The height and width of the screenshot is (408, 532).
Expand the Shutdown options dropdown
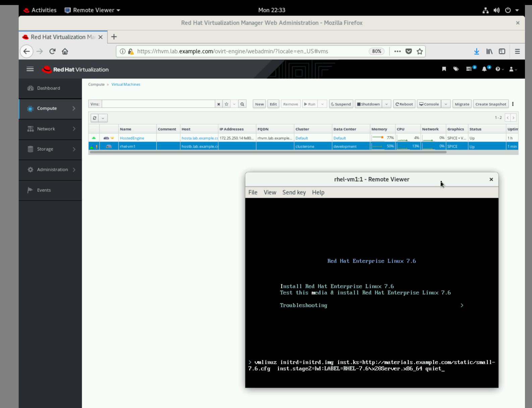pyautogui.click(x=386, y=104)
